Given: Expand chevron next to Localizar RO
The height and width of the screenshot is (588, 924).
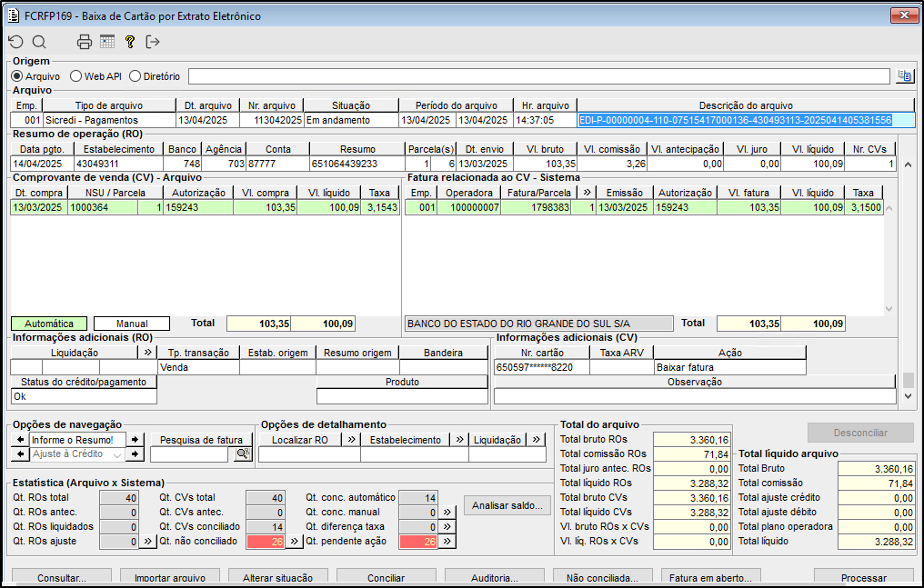Looking at the screenshot, I should pyautogui.click(x=351, y=440).
